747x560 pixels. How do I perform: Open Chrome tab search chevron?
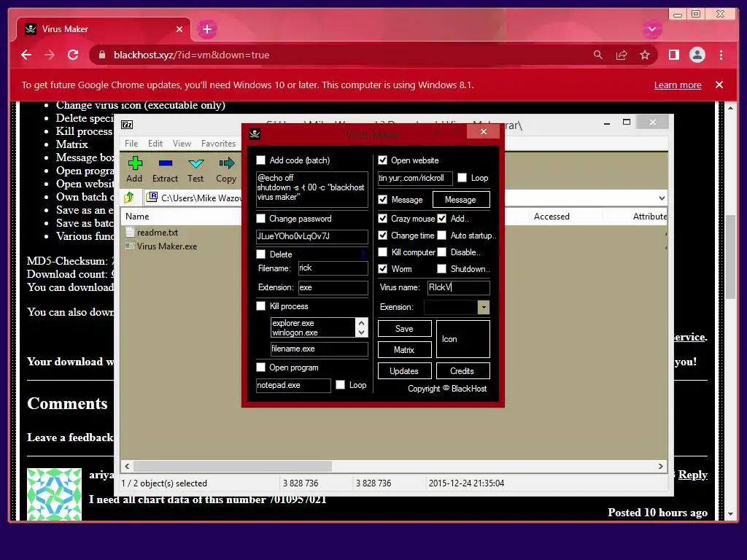coord(651,29)
